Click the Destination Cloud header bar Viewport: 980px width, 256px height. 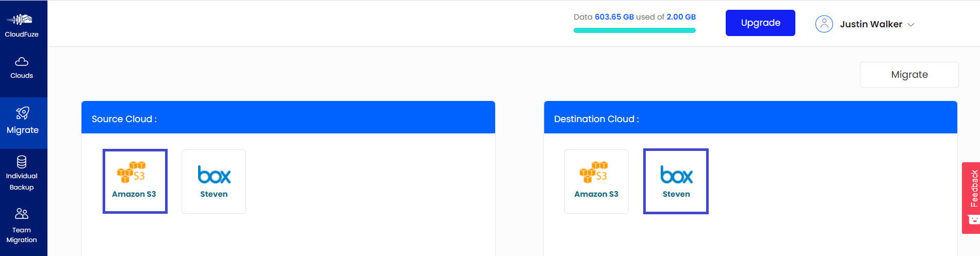pyautogui.click(x=750, y=117)
